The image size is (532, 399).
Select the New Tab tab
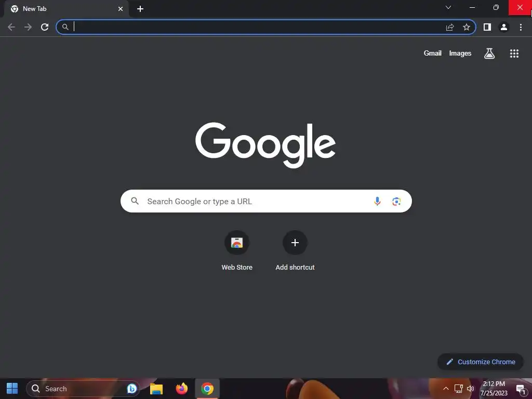66,9
